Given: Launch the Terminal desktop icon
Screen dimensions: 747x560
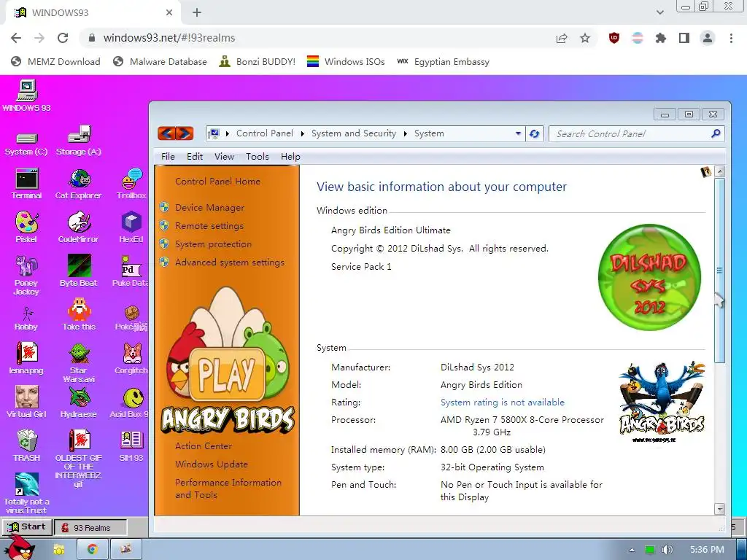Looking at the screenshot, I should 26,184.
